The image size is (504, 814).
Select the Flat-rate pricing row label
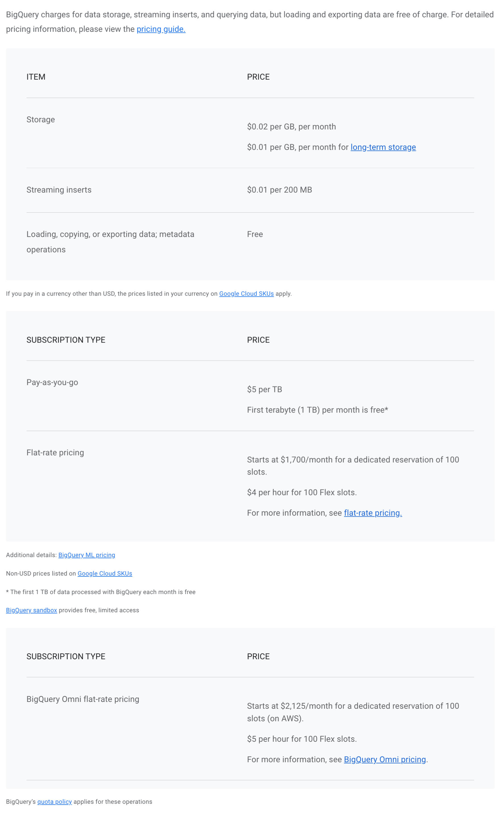pyautogui.click(x=55, y=452)
